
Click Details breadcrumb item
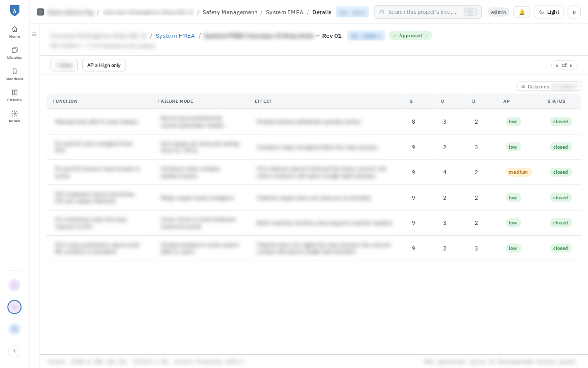[x=322, y=12]
